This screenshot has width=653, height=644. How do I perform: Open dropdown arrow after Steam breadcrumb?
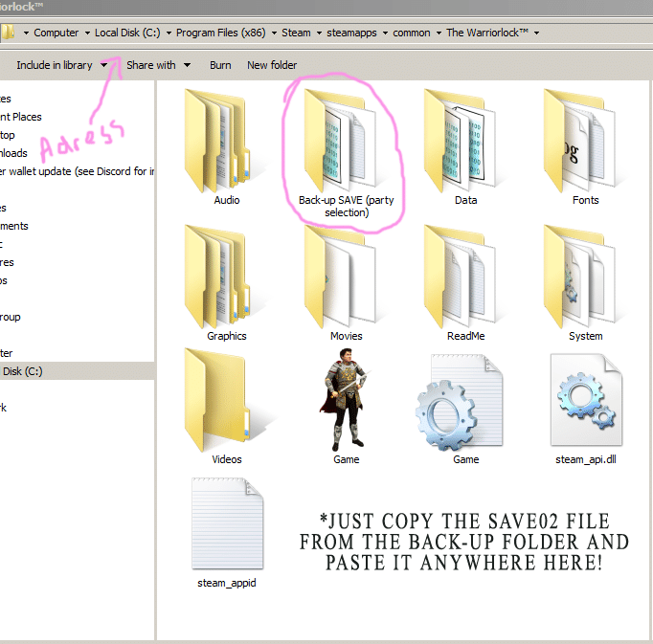319,33
